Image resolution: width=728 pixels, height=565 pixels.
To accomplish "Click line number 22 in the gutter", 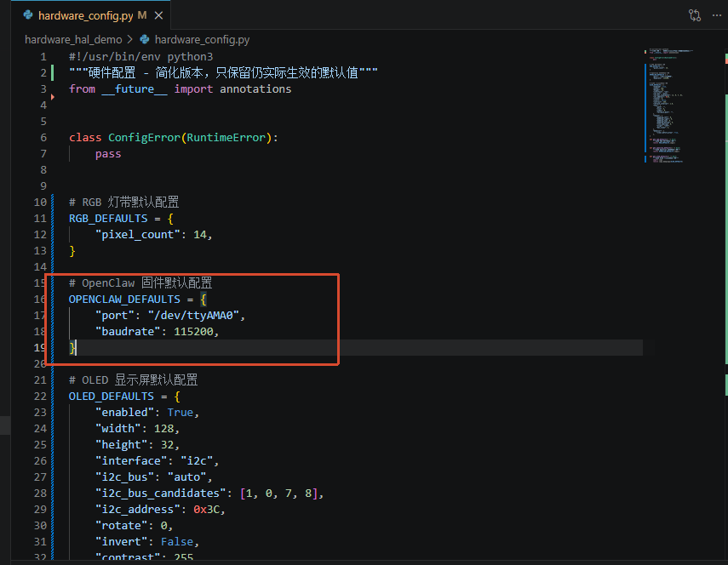I will pyautogui.click(x=40, y=397).
